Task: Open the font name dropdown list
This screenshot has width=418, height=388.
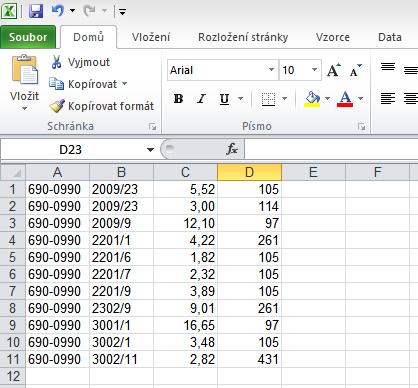Action: [x=272, y=70]
